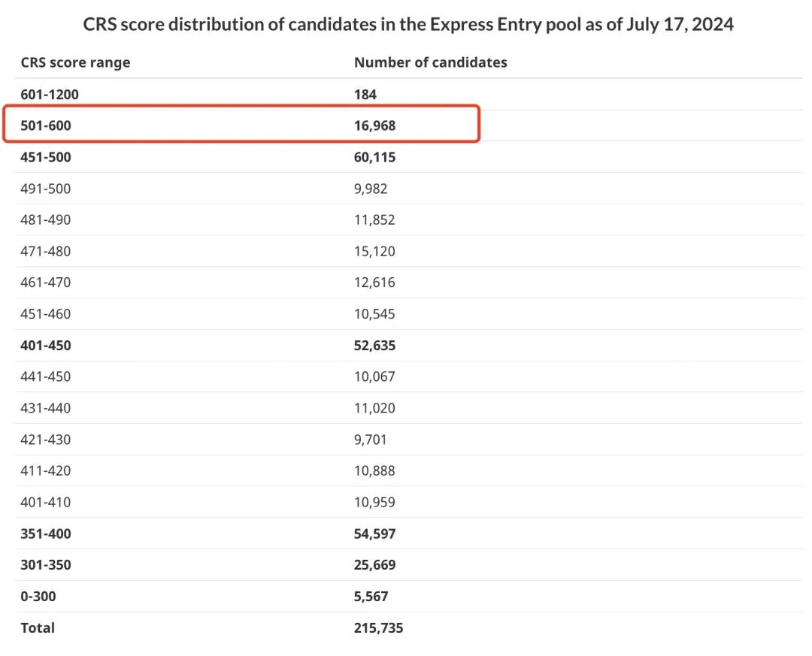Click the table title about Express Entry pool
Viewport: 812px width, 656px height.
(x=408, y=25)
